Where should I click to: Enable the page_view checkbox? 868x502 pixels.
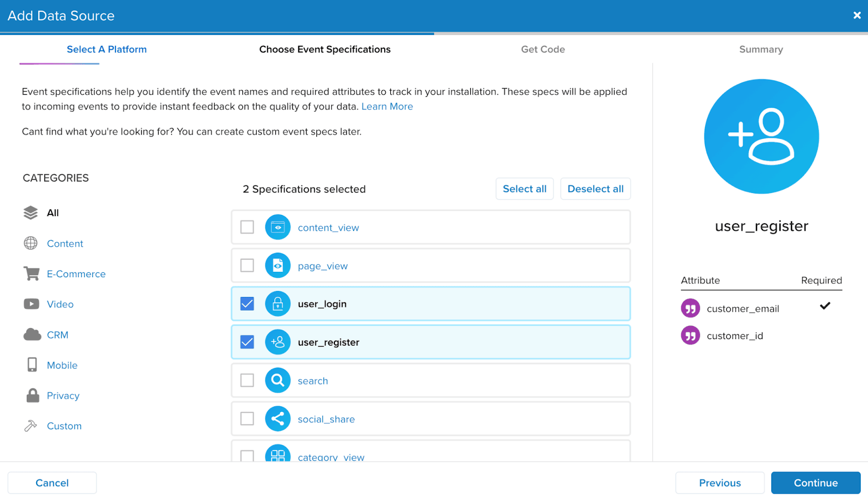click(x=247, y=265)
